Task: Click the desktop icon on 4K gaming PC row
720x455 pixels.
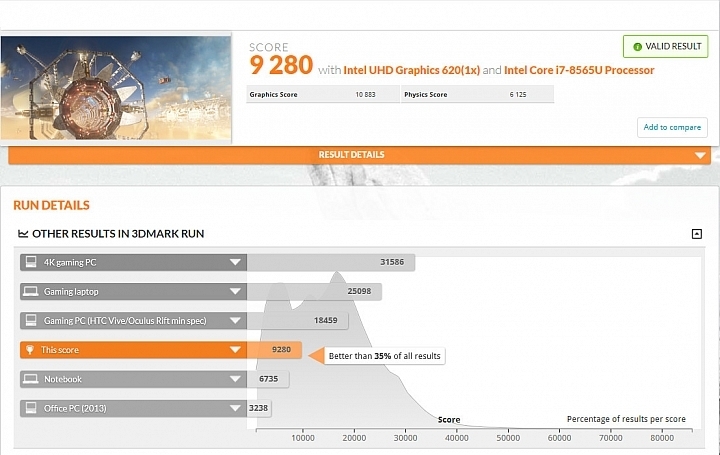Action: (x=31, y=262)
